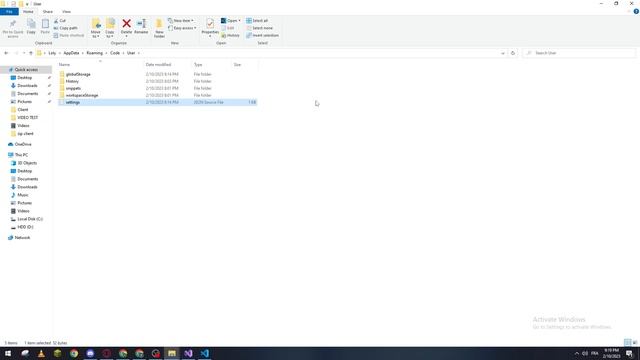
Task: Cut the selected file
Action: (x=60, y=20)
